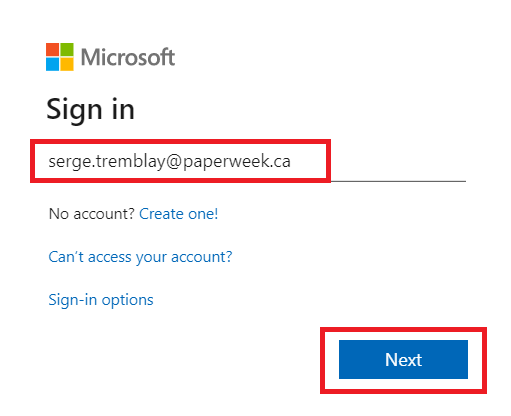Viewport: 511px width, 416px height.
Task: Click the green square of the Microsoft logo
Action: coord(67,50)
